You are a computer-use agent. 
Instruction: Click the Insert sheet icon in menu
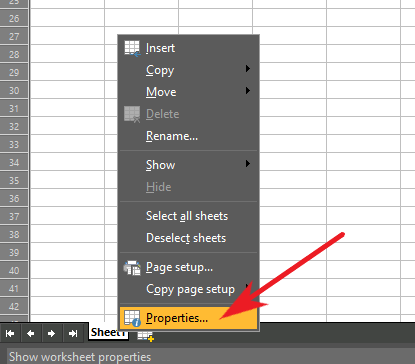[132, 49]
